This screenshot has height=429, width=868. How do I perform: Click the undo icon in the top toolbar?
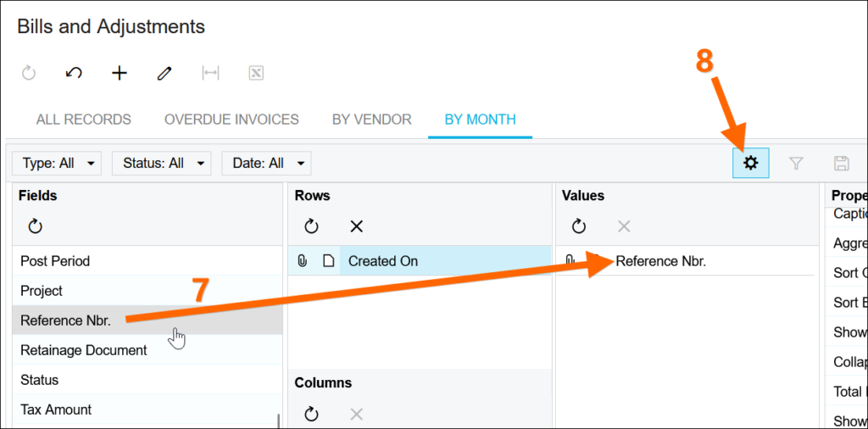tap(74, 74)
